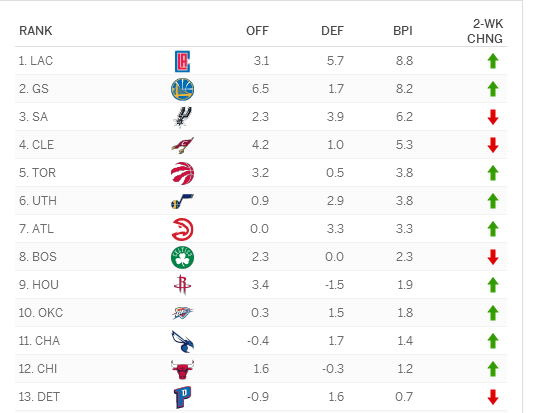This screenshot has height=413, width=559.
Task: Click the Chicago Bulls logo
Action: click(182, 369)
